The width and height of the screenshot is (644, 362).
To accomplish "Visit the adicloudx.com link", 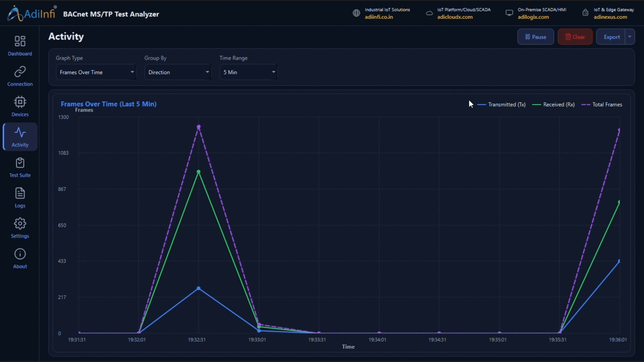I will (455, 17).
